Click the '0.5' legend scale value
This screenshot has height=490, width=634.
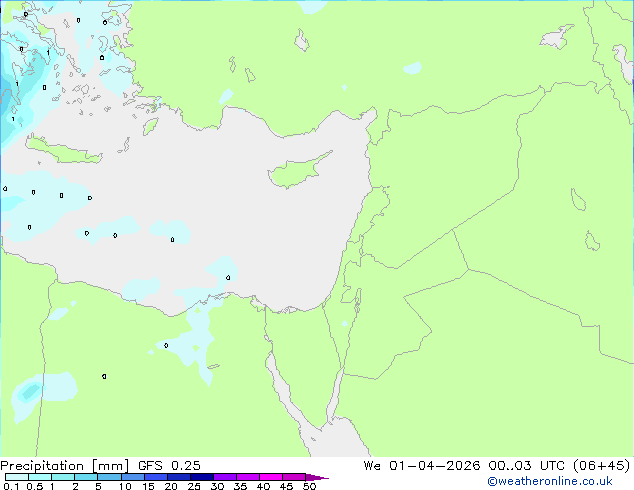coord(35,486)
